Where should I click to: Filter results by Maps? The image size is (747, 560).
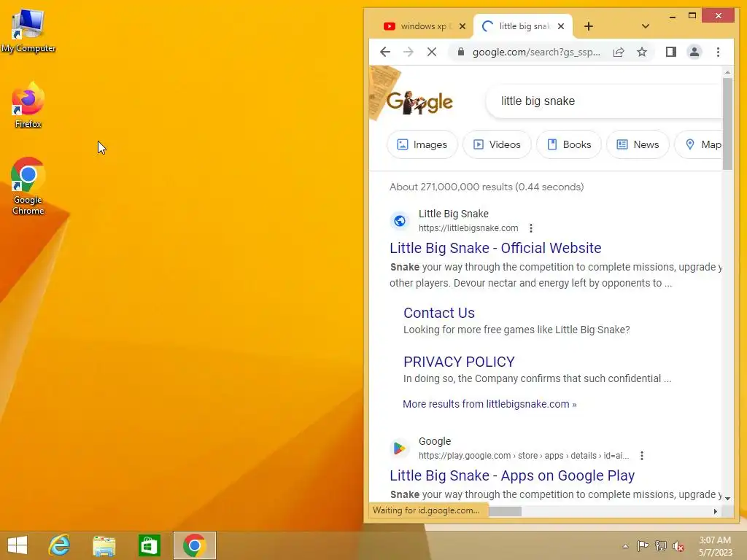click(x=700, y=144)
